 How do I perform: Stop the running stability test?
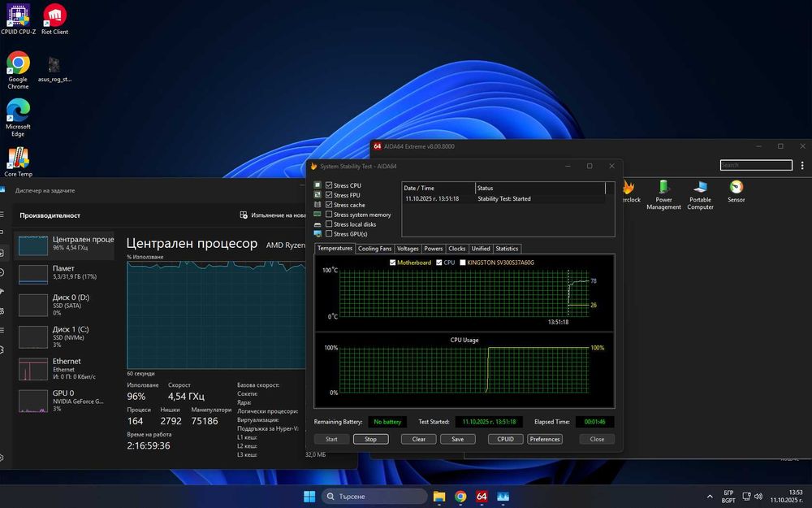tap(370, 439)
